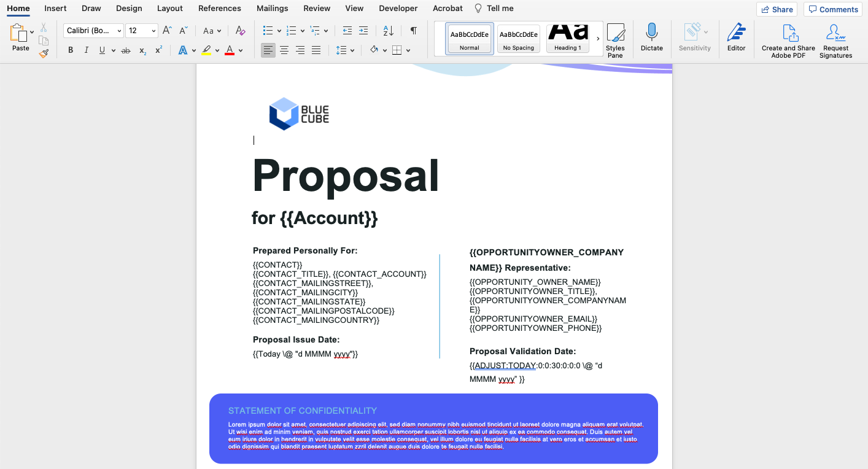The height and width of the screenshot is (469, 868).
Task: Open the References tab
Action: tap(220, 8)
